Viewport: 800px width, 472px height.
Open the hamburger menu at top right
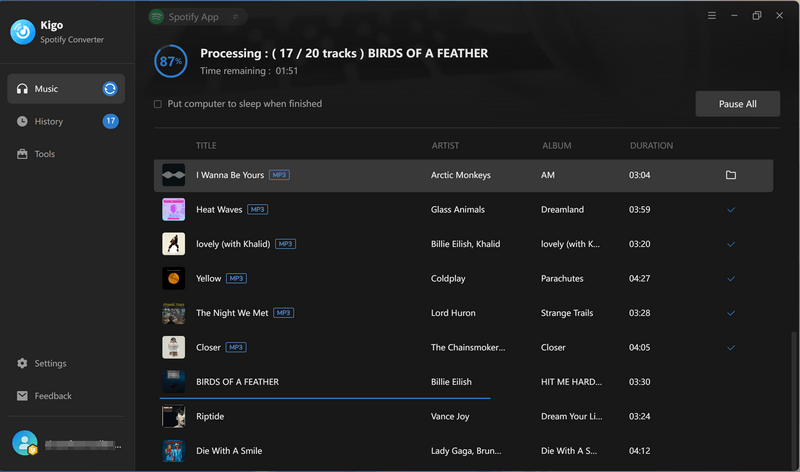pyautogui.click(x=712, y=16)
